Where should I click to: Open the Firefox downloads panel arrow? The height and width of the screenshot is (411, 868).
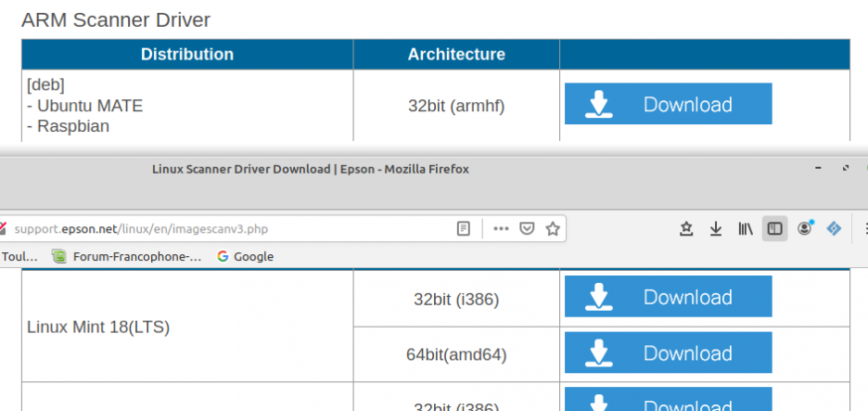[716, 228]
